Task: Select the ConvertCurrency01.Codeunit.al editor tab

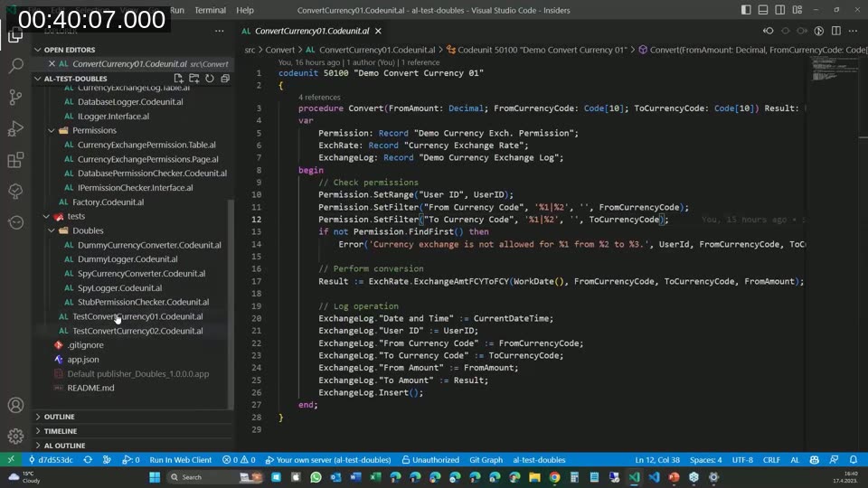Action: click(312, 31)
